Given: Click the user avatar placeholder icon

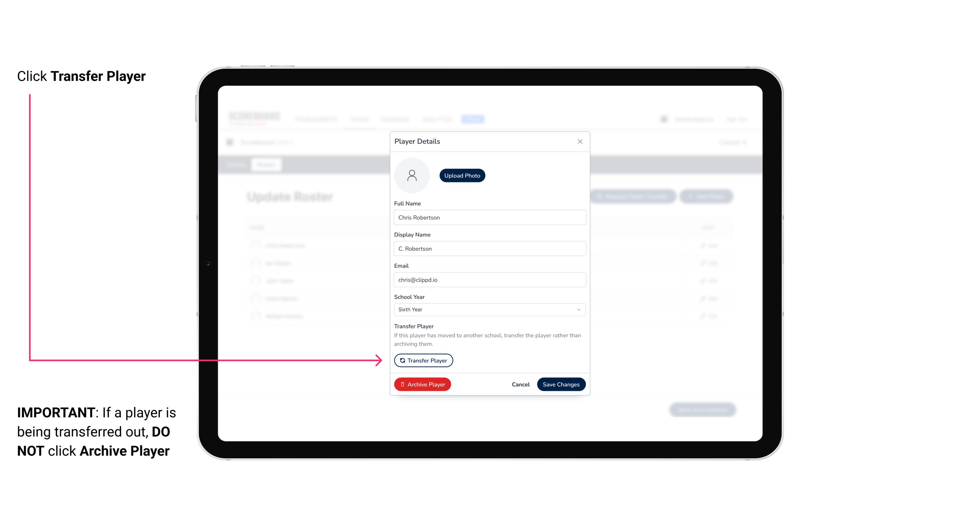Looking at the screenshot, I should pos(412,175).
